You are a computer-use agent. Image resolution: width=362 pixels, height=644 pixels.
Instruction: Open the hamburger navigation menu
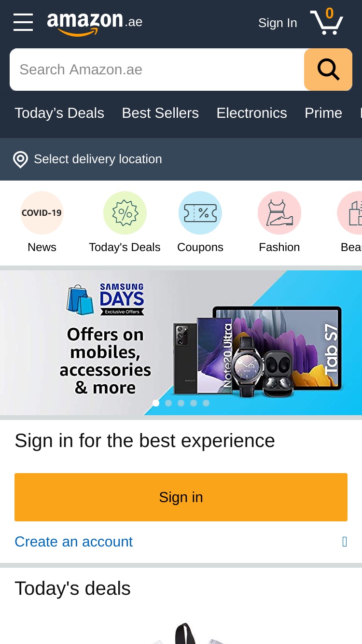tap(23, 22)
